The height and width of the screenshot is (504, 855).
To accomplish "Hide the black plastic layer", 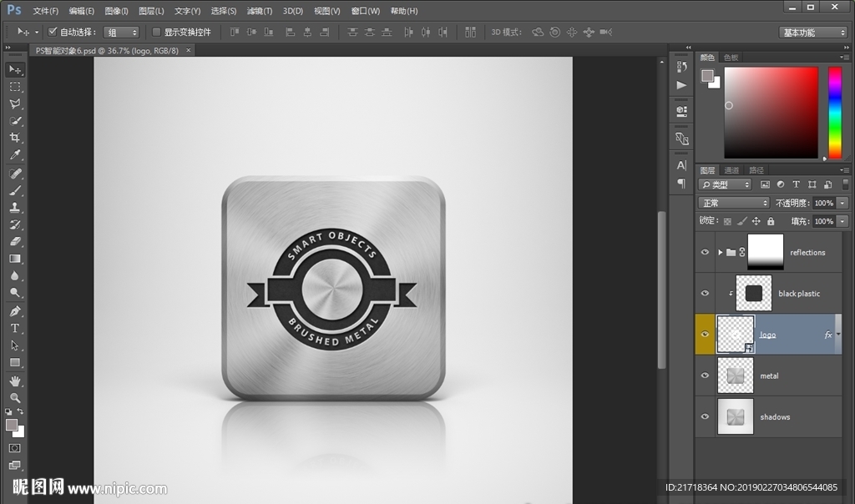I will pos(706,294).
